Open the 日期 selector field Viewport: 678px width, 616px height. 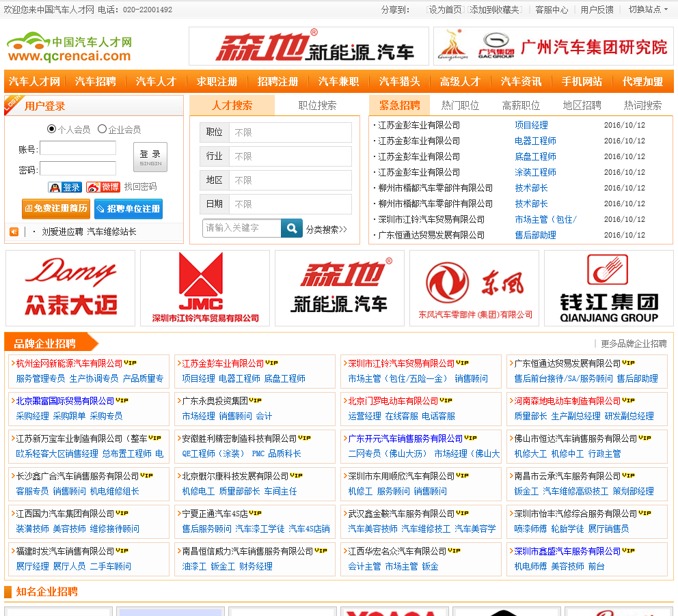point(275,204)
